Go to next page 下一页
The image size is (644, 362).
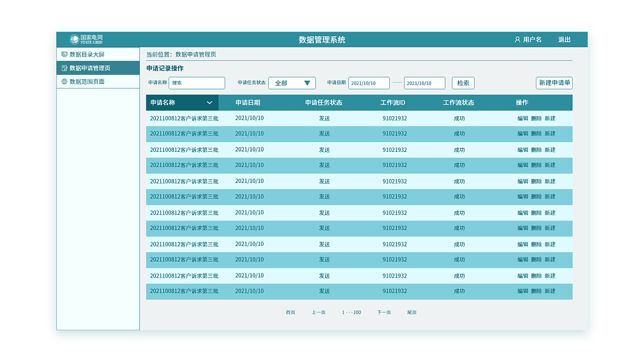tap(384, 312)
